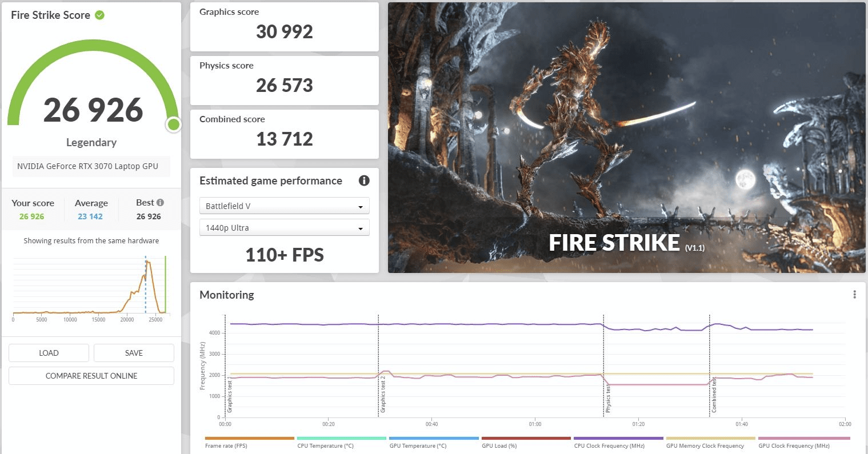
Task: Toggle the CPU Temperature legend series
Action: tap(341, 443)
